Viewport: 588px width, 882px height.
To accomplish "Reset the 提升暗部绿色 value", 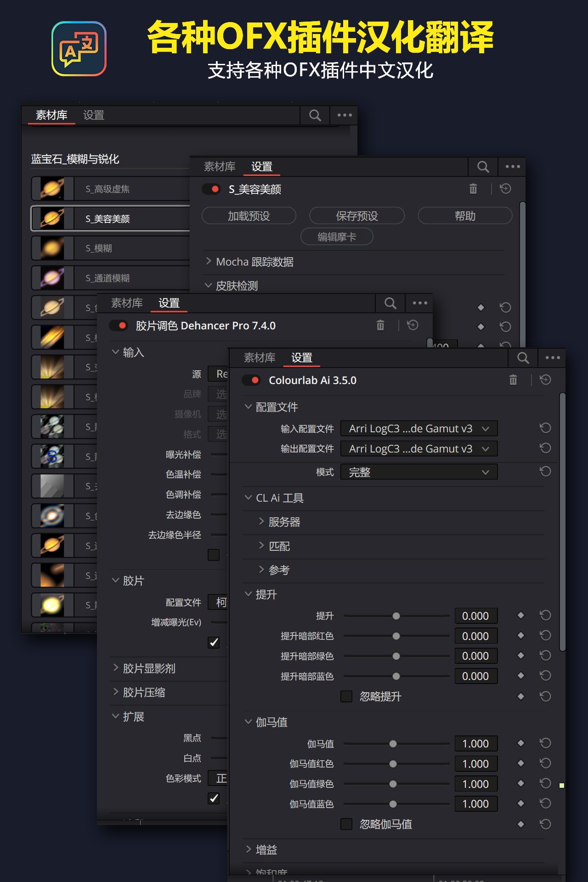I will [x=545, y=656].
